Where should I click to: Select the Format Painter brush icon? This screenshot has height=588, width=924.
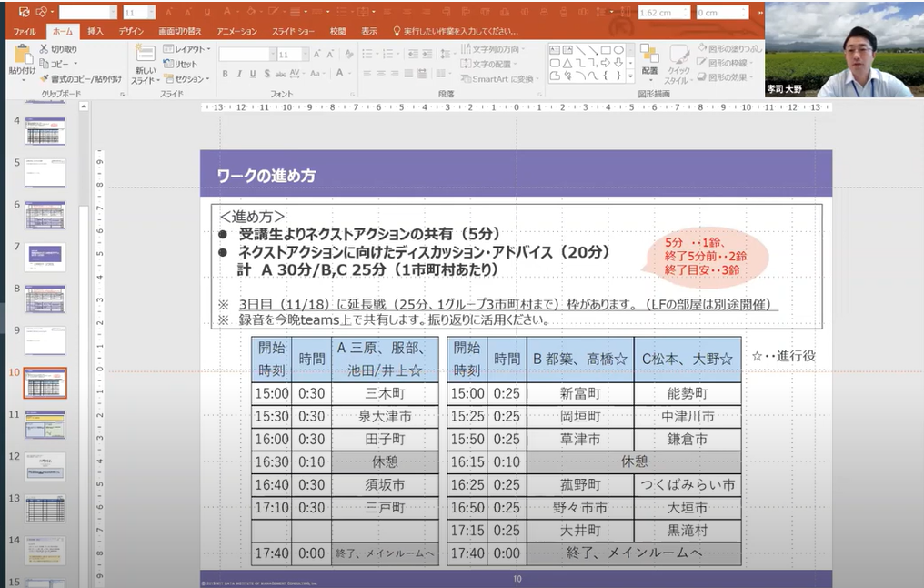pyautogui.click(x=45, y=79)
